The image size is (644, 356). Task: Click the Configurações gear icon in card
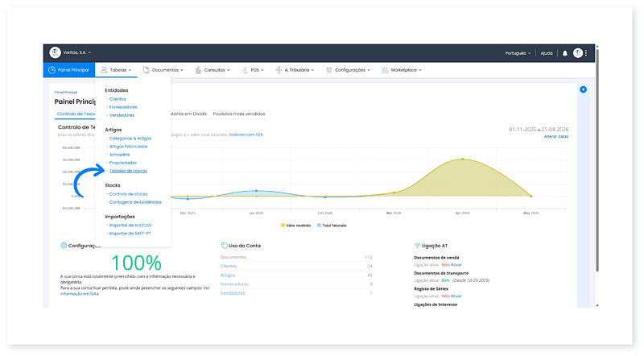point(64,245)
